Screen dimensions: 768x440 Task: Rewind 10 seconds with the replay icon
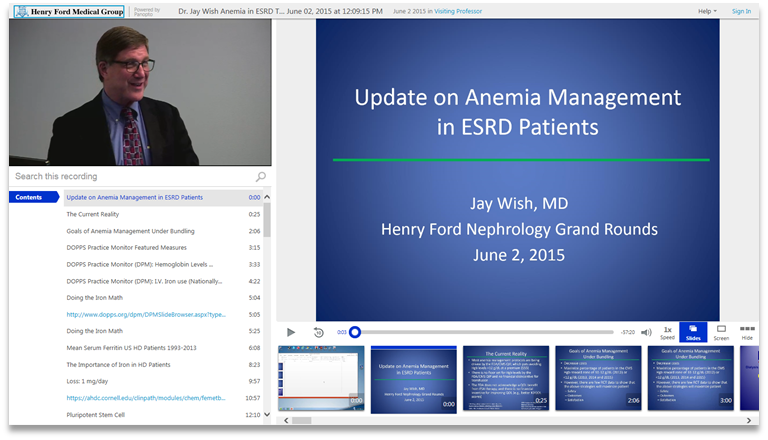pos(318,332)
